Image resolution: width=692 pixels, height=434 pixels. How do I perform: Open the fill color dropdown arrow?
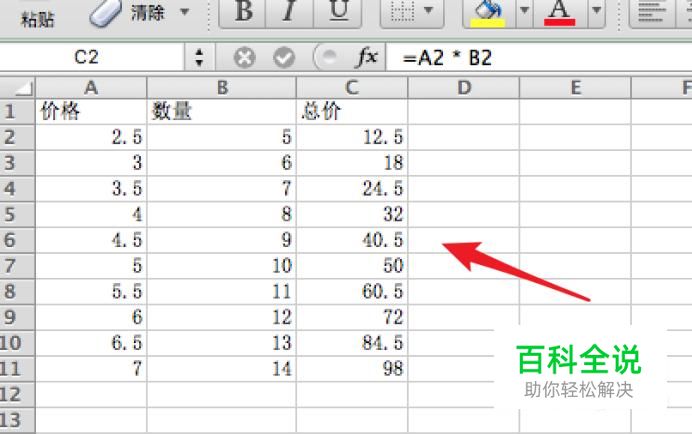(524, 11)
